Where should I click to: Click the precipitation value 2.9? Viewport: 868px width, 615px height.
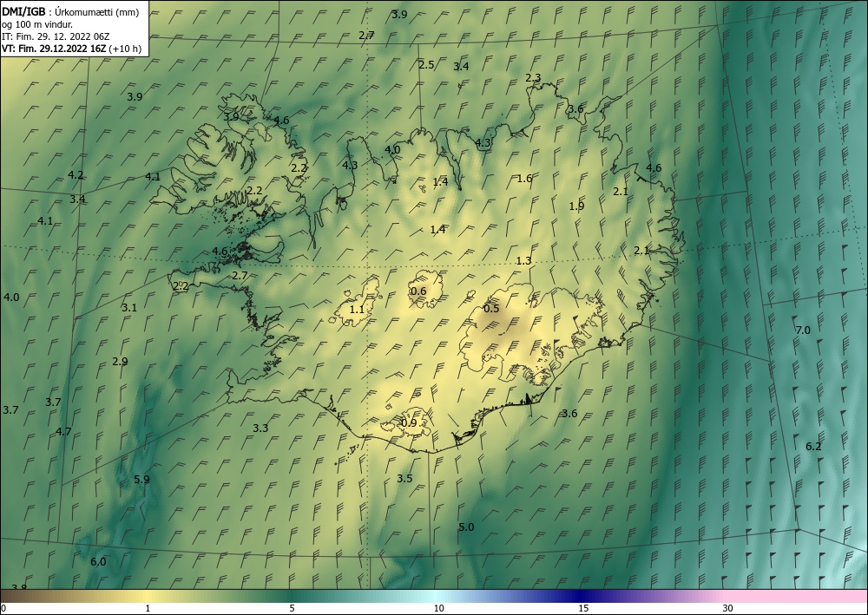(x=120, y=362)
